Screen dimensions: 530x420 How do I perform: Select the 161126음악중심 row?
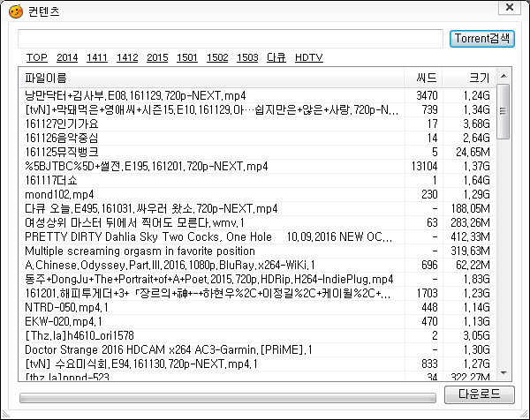[257, 138]
